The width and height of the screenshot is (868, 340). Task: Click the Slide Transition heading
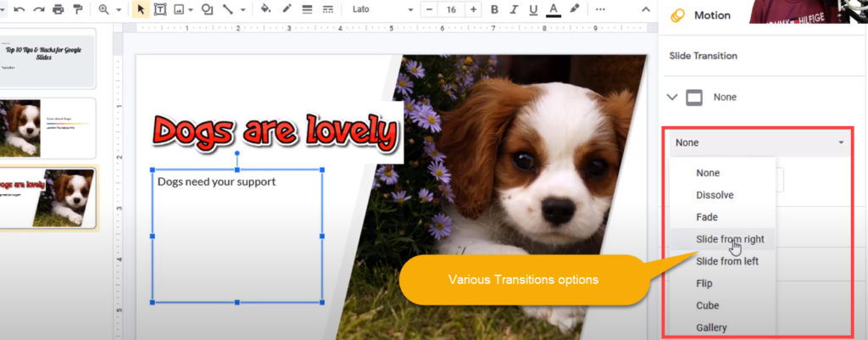tap(703, 56)
